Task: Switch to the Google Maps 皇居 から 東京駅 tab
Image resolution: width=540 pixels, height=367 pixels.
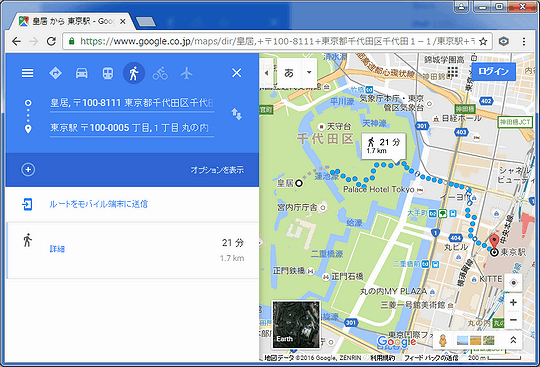Action: click(72, 21)
